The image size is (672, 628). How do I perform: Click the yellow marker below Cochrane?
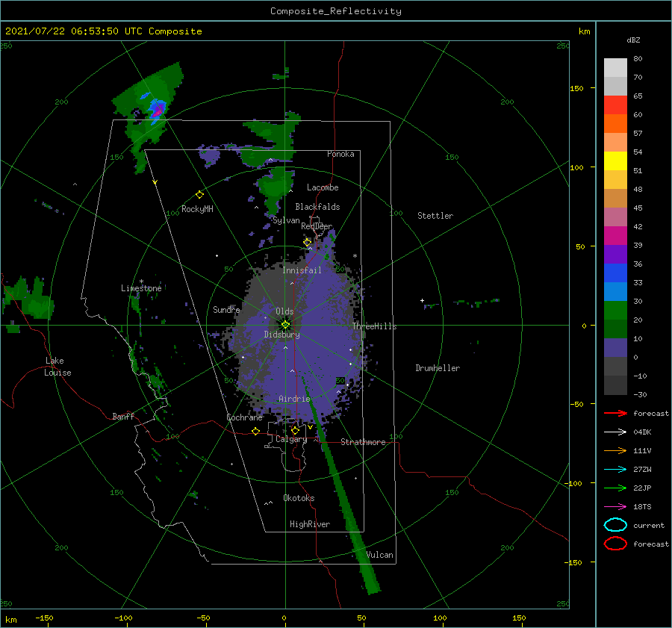[x=255, y=431]
